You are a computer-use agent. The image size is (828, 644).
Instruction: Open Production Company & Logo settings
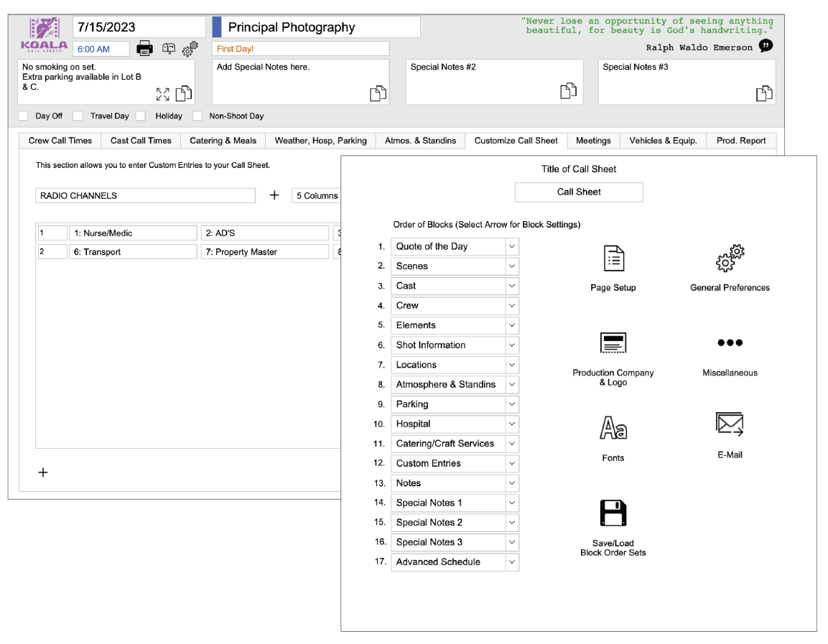613,343
